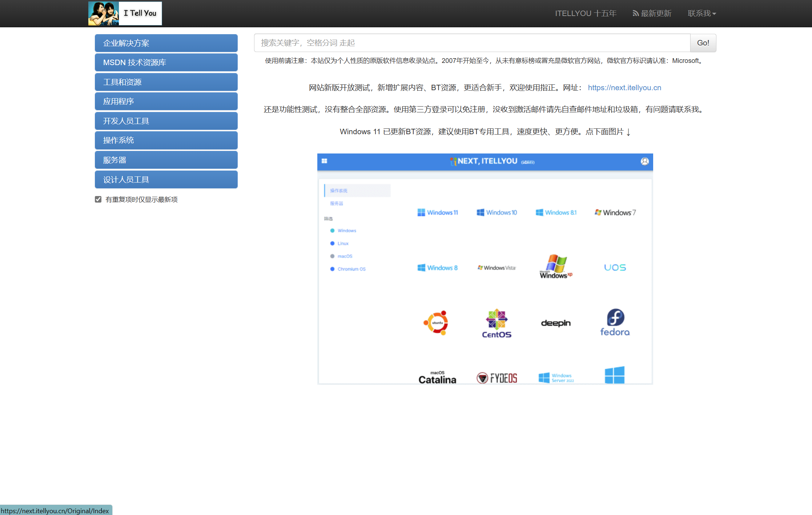Select the Linux filter dot
This screenshot has height=515, width=812.
[x=332, y=243]
